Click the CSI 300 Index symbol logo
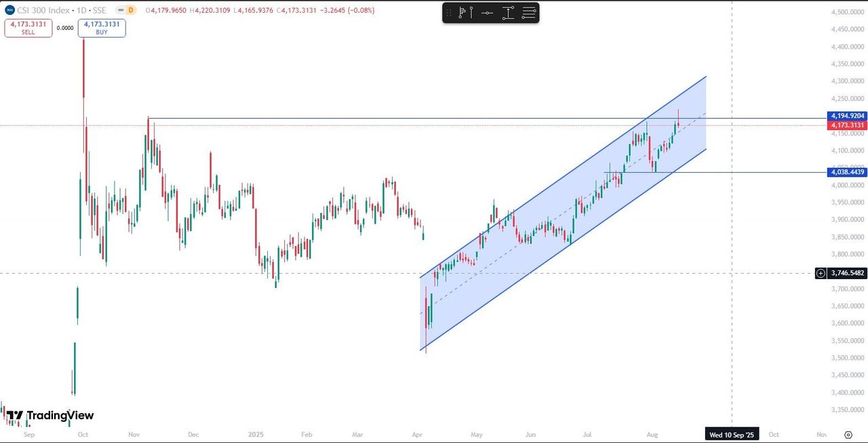 click(x=9, y=10)
